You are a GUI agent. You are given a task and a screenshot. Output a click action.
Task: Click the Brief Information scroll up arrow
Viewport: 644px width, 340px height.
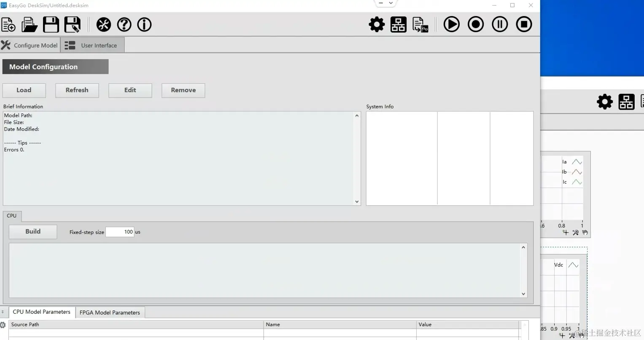[x=357, y=116]
